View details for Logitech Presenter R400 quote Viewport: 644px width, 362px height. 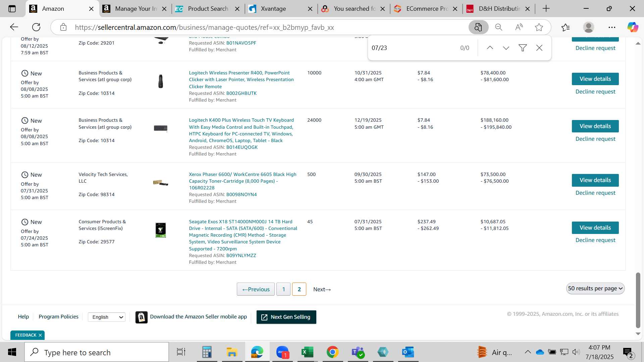tap(595, 79)
